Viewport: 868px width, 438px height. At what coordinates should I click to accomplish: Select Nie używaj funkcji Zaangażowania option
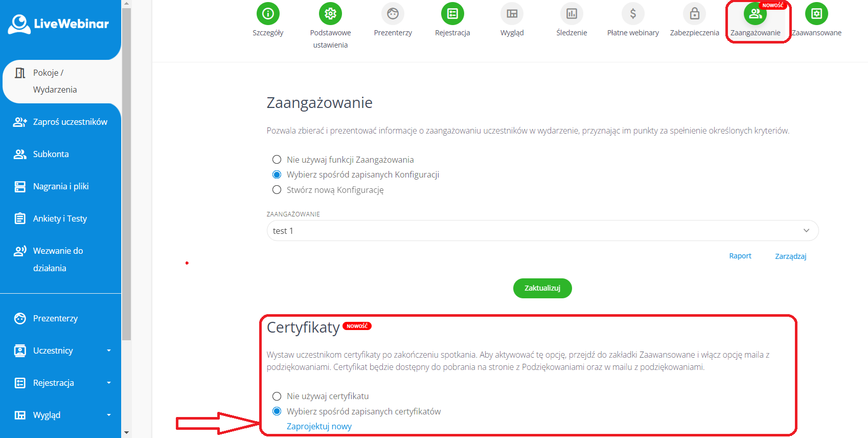tap(277, 160)
